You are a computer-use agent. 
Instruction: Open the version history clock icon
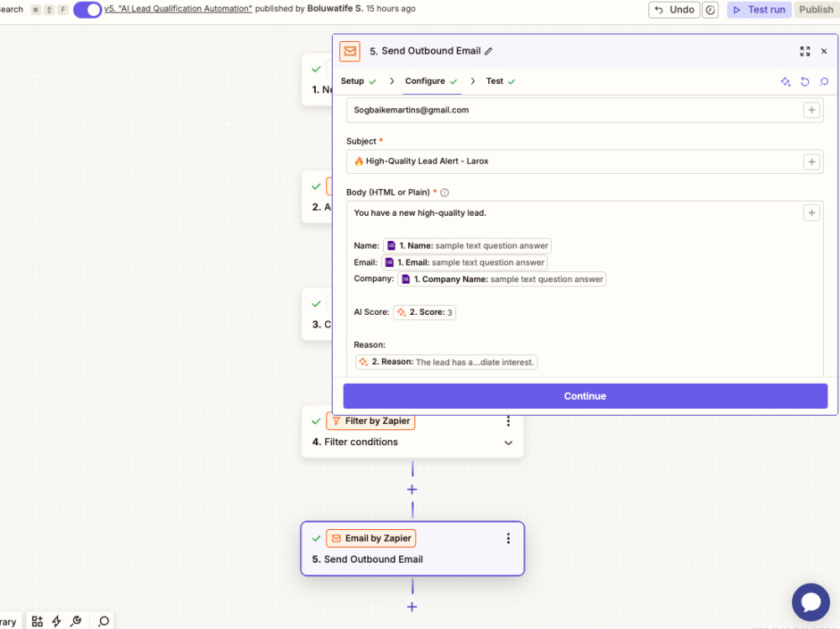(711, 9)
